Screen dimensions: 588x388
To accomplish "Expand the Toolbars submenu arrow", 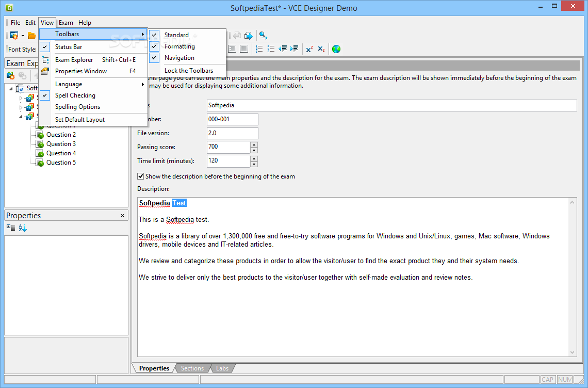I will [142, 34].
